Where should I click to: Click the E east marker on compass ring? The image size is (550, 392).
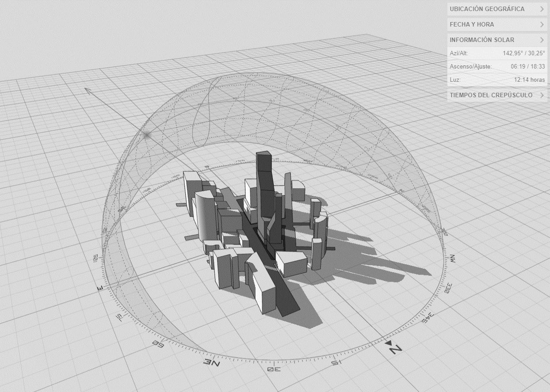point(100,289)
